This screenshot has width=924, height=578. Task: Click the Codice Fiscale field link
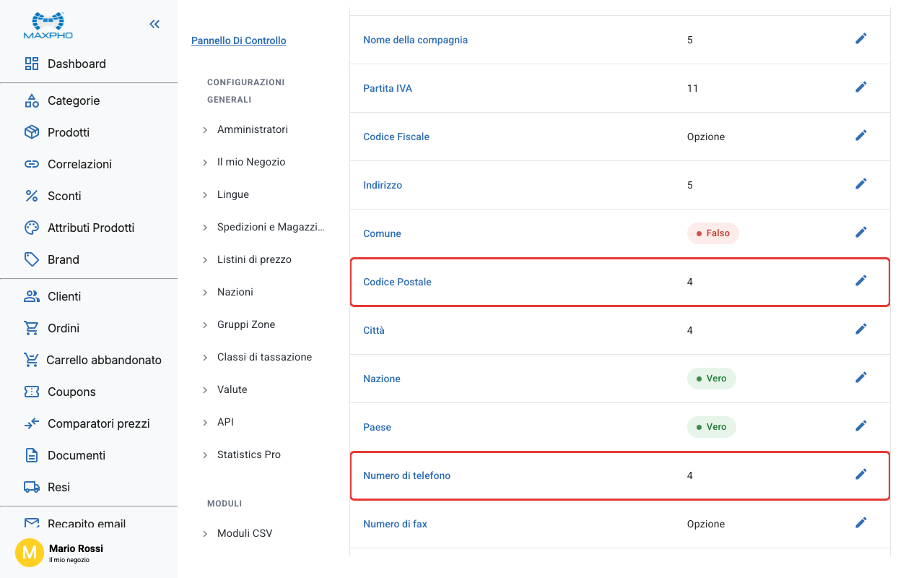tap(396, 137)
